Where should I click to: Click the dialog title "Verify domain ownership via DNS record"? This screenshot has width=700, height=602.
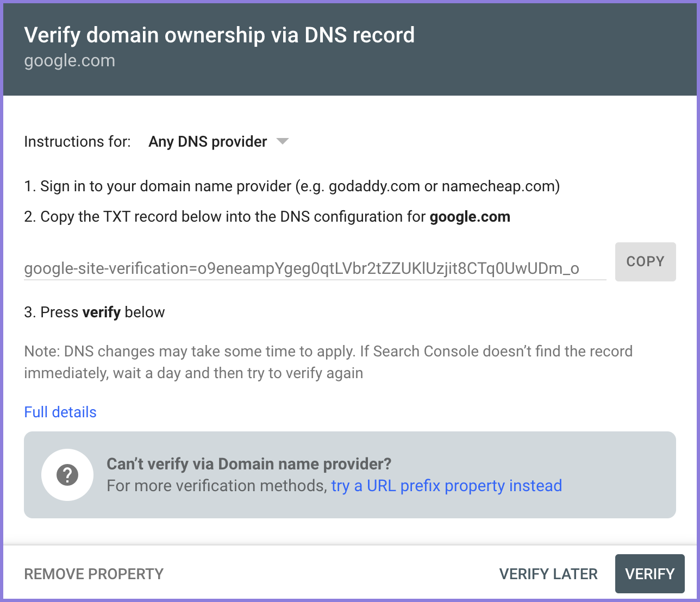(219, 35)
